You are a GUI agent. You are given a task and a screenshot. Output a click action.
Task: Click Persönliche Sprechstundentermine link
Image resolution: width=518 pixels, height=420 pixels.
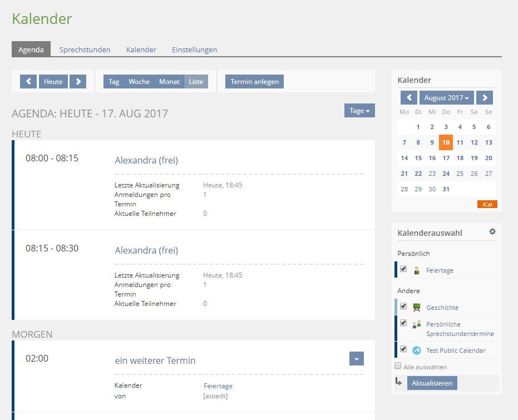[460, 329]
